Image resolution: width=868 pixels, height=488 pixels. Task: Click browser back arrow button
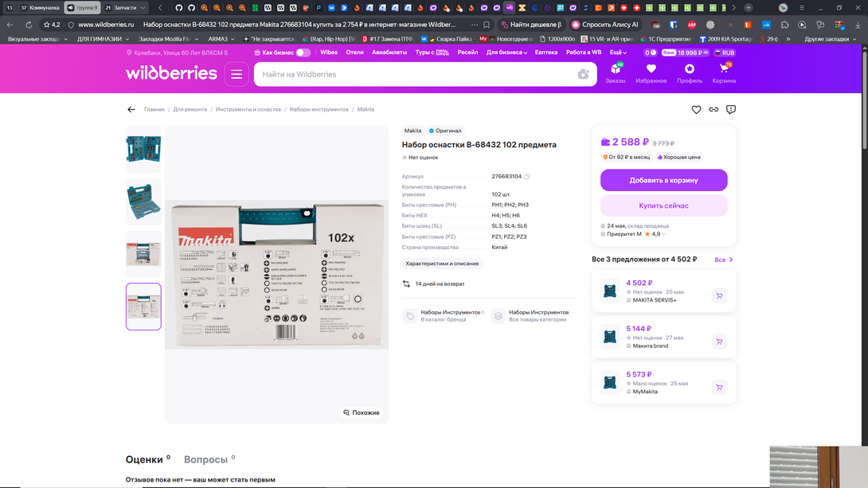pyautogui.click(x=10, y=25)
